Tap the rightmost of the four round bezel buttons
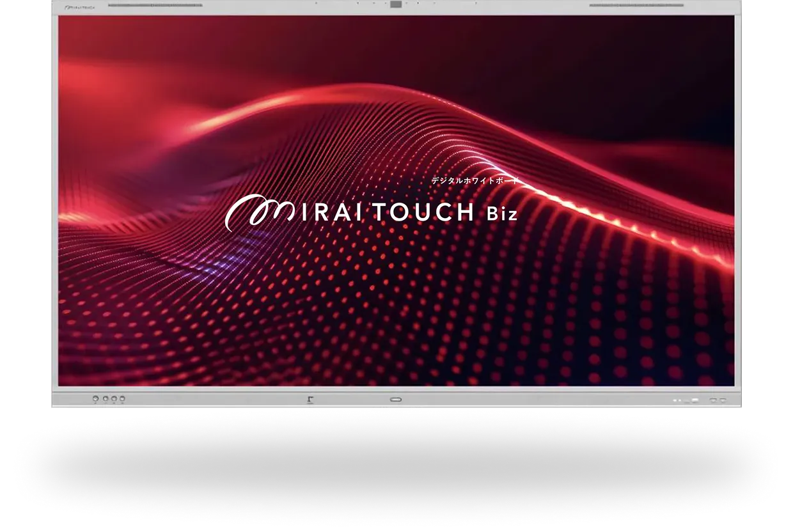This screenshot has width=793, height=532. click(x=123, y=399)
